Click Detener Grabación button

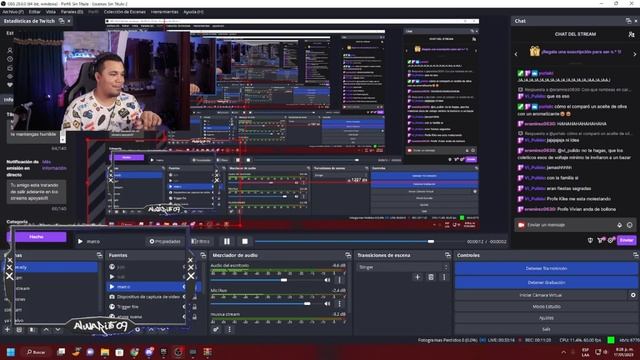pos(546,282)
